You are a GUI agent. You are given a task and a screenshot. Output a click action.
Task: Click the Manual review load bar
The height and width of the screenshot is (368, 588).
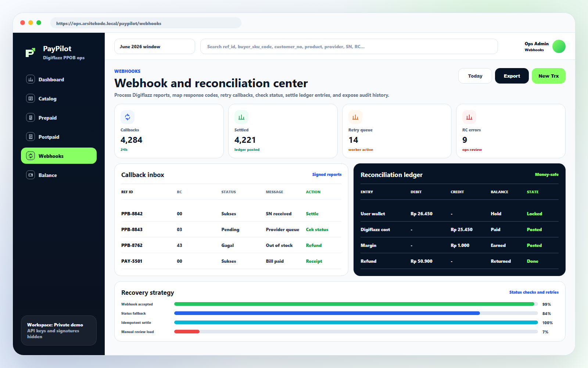pyautogui.click(x=356, y=332)
